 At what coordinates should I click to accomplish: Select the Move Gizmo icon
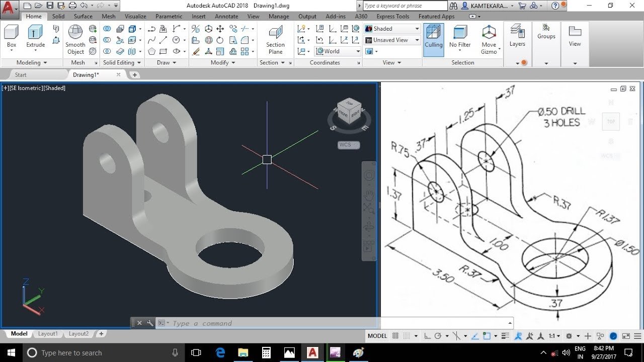(489, 39)
